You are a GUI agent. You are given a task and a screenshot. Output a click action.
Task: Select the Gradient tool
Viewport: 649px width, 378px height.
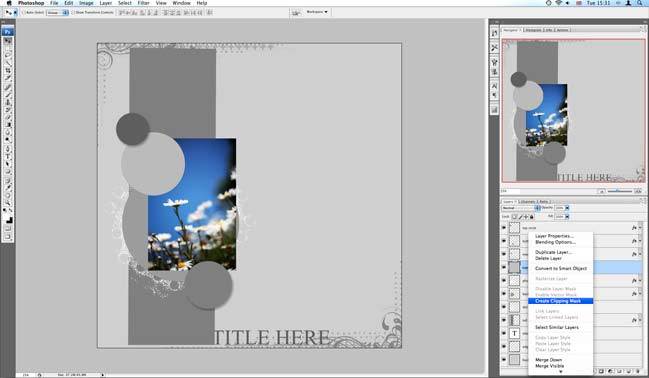[8, 125]
